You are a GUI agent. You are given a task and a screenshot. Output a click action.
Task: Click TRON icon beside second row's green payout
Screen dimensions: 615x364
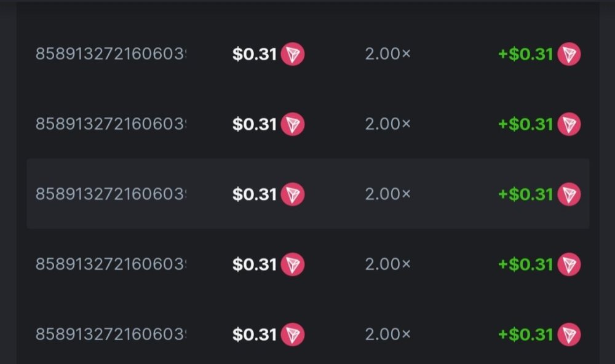click(x=569, y=125)
